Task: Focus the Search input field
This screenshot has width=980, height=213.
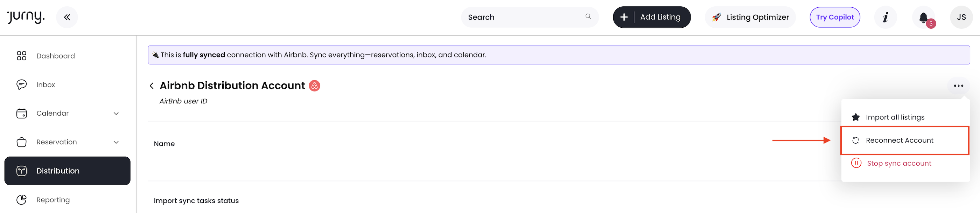Action: pyautogui.click(x=523, y=17)
